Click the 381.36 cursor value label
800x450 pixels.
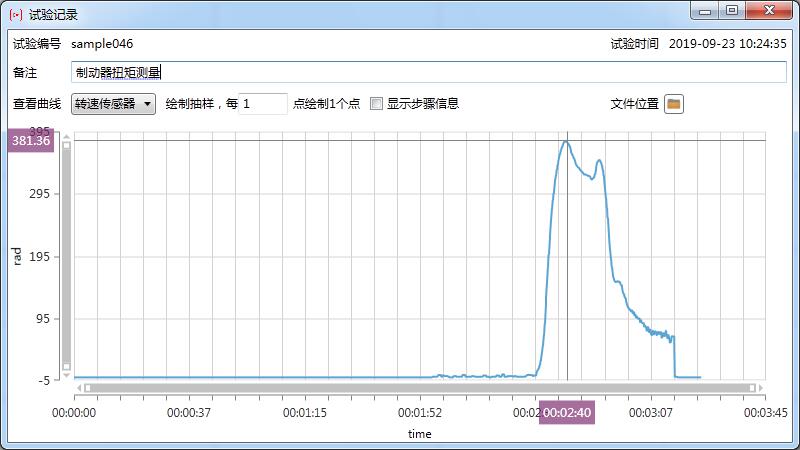tap(31, 140)
